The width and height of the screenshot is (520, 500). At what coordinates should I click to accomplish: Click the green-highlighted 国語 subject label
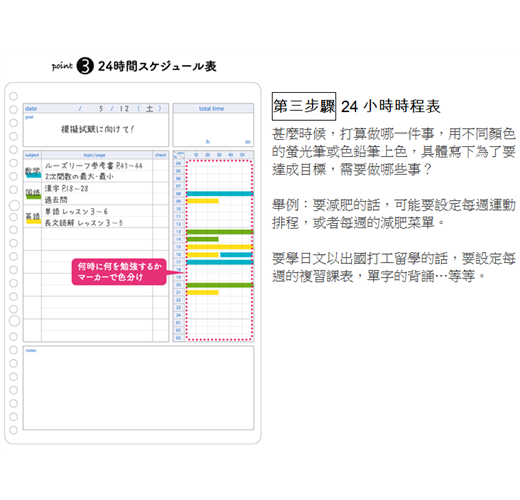pyautogui.click(x=33, y=194)
